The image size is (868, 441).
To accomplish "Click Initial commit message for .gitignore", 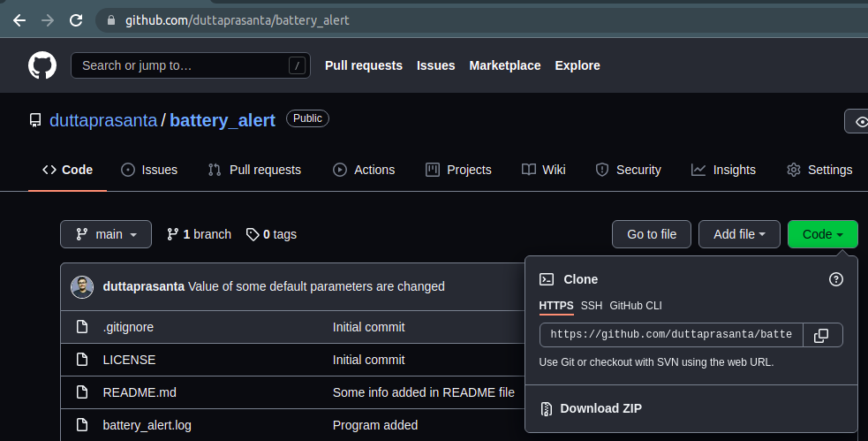I will coord(369,327).
